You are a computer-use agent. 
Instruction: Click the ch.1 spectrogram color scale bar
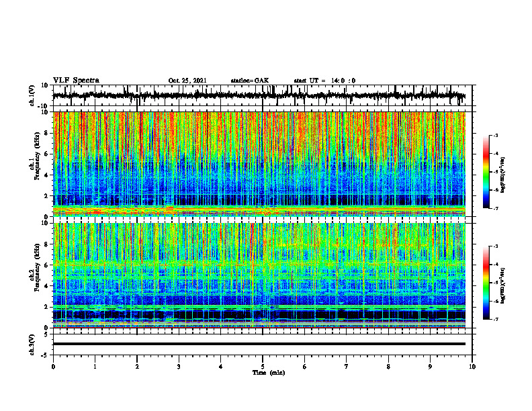point(486,171)
